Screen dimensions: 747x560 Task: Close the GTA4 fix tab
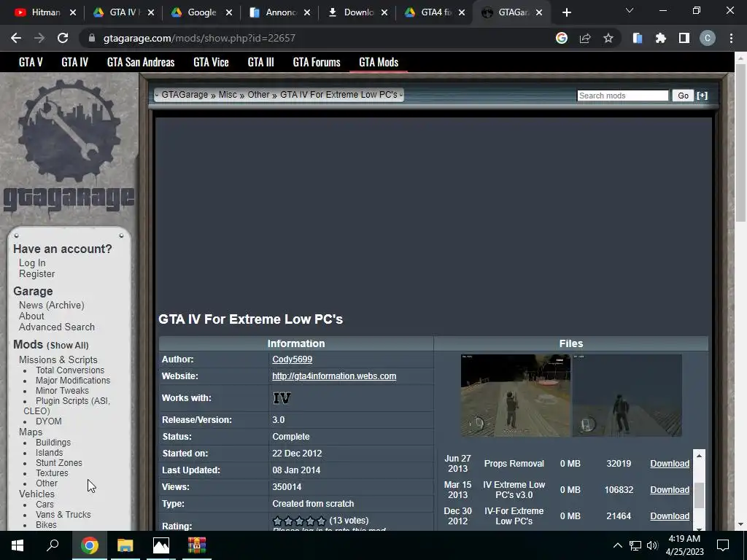click(462, 12)
